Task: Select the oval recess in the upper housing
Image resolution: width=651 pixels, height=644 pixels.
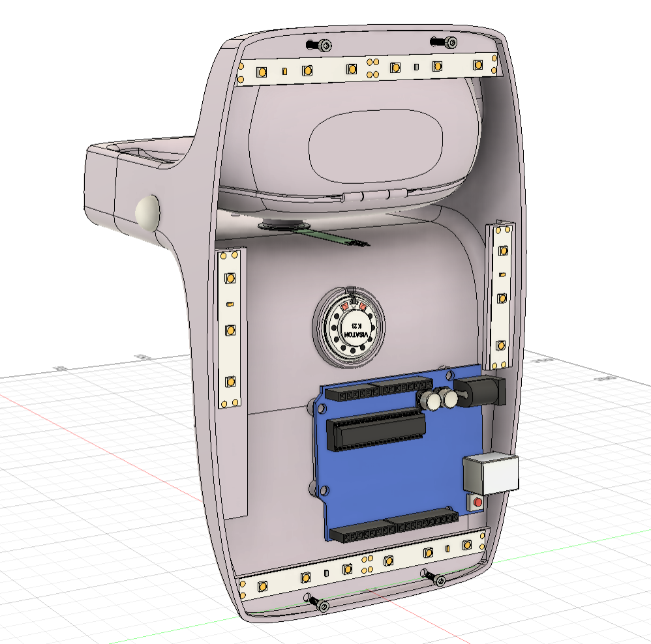Action: click(375, 146)
